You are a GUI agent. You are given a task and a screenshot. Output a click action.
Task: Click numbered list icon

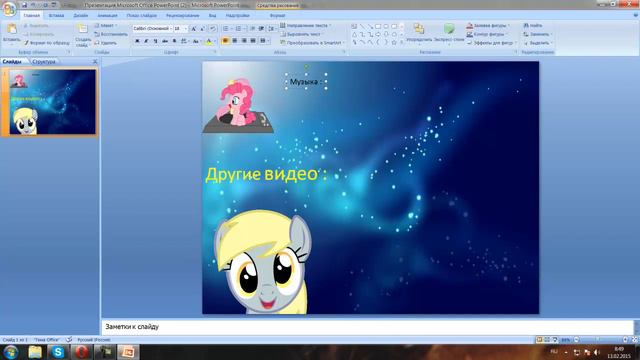(239, 29)
